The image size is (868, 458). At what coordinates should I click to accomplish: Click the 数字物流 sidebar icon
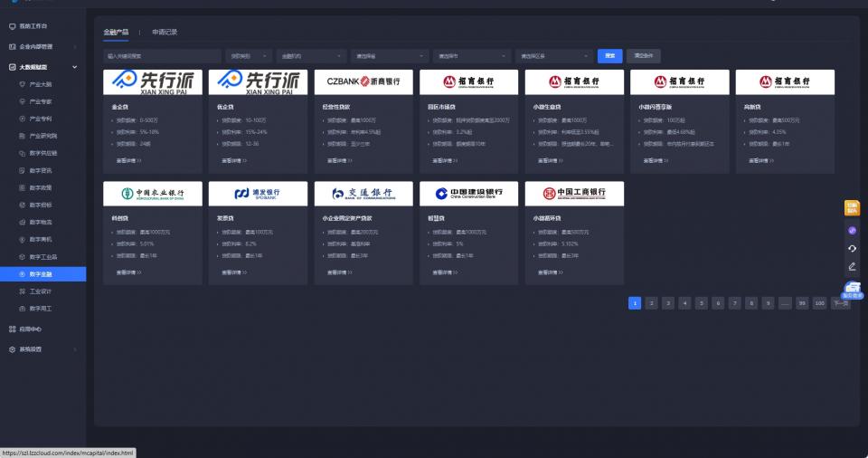[22, 222]
